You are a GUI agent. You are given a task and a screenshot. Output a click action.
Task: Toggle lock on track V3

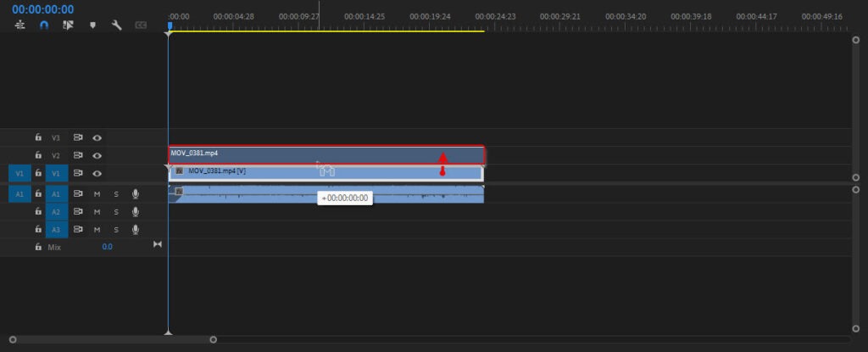point(38,137)
